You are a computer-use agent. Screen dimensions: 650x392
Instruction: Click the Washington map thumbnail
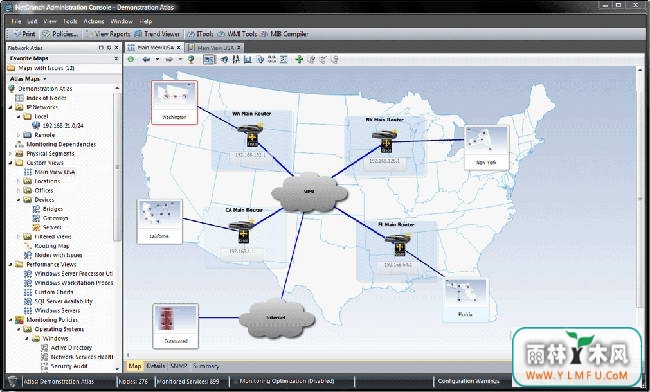(x=174, y=102)
